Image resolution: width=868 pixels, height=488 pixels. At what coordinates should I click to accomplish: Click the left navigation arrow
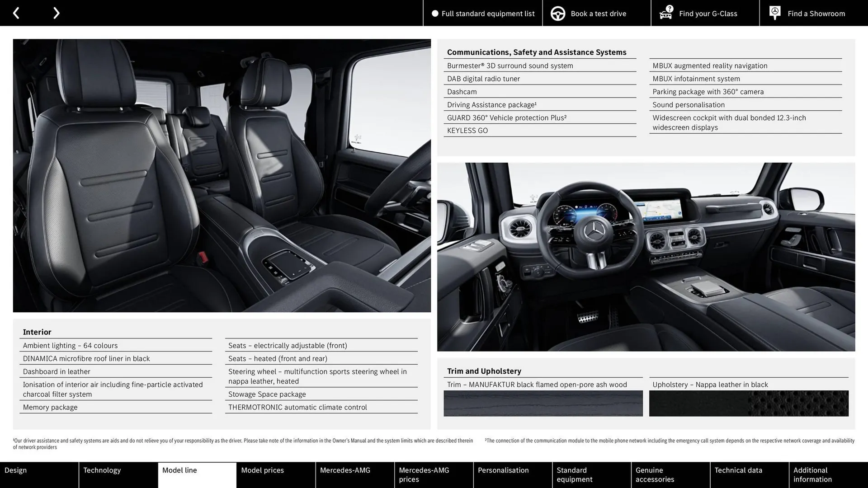pos(16,13)
